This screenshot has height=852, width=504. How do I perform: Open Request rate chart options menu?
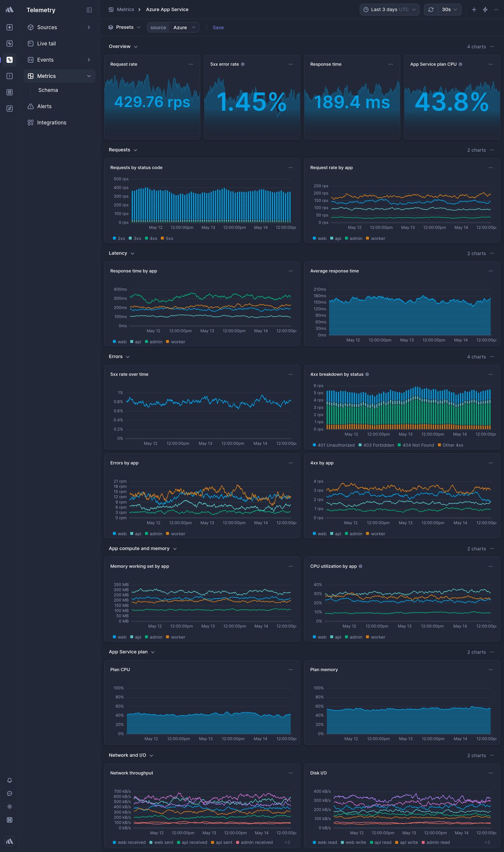pos(191,64)
